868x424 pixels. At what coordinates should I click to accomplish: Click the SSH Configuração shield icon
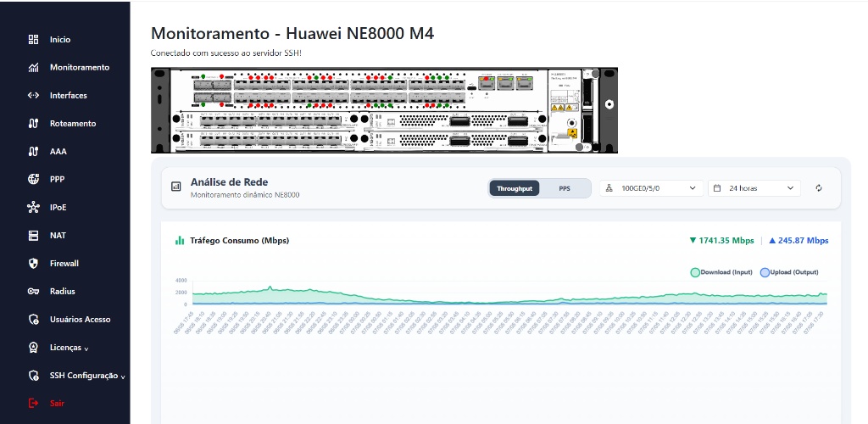click(x=33, y=376)
